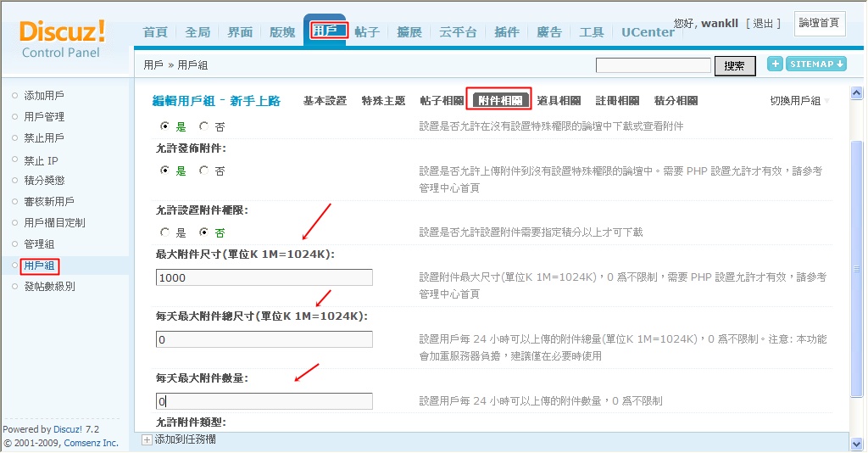The height and width of the screenshot is (453, 868).
Task: Click 用戶組 in the breadcrumb
Action: [x=192, y=65]
